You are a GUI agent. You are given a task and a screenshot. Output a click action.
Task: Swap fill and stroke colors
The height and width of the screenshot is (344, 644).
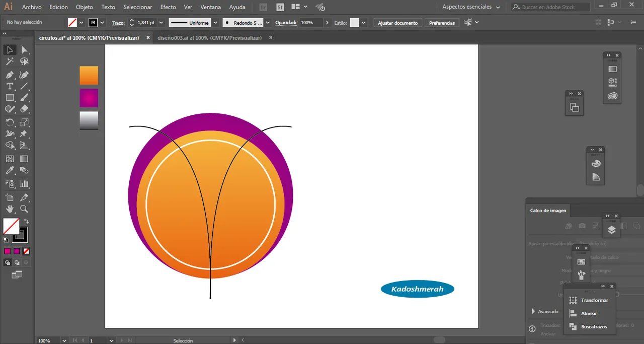click(x=26, y=221)
